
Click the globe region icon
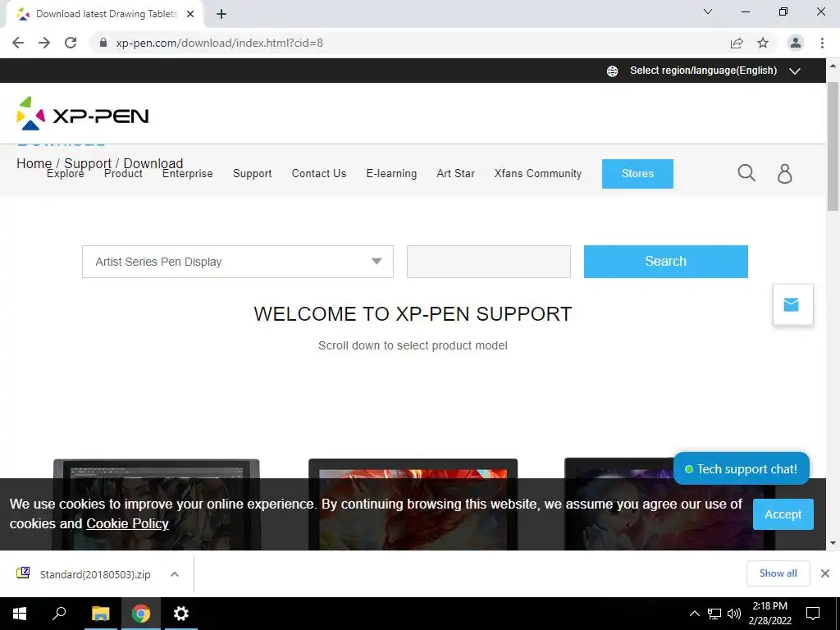click(612, 71)
